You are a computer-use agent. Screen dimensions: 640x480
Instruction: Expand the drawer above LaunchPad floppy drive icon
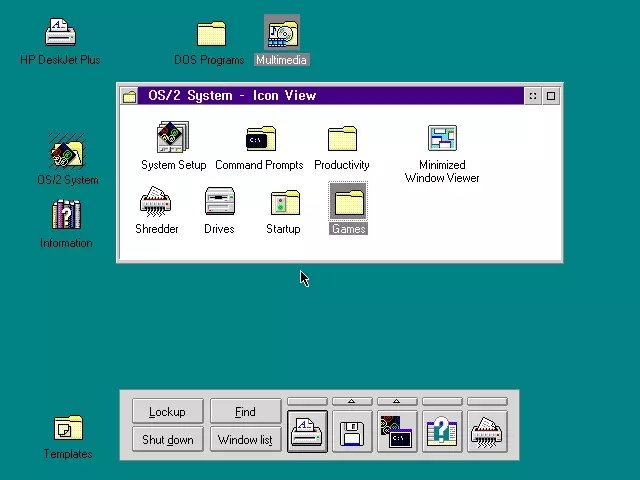point(352,402)
